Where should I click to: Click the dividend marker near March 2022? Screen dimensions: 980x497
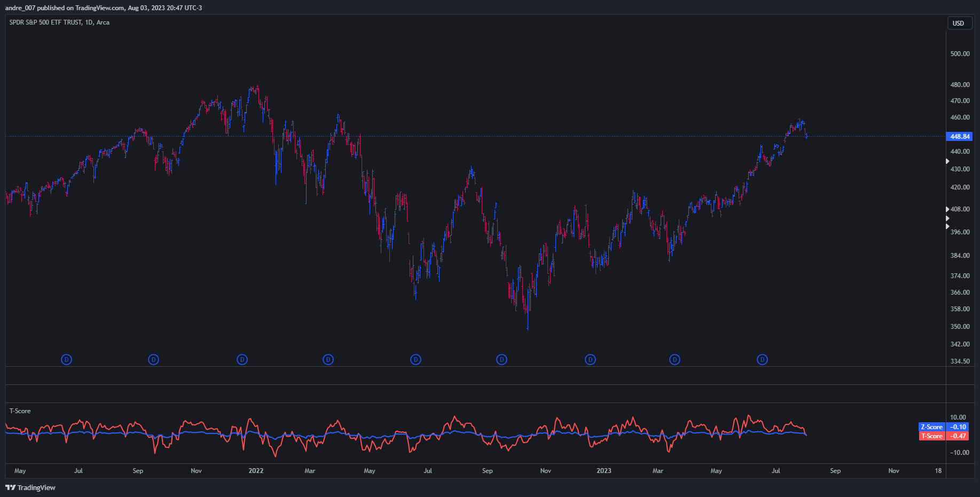click(328, 360)
